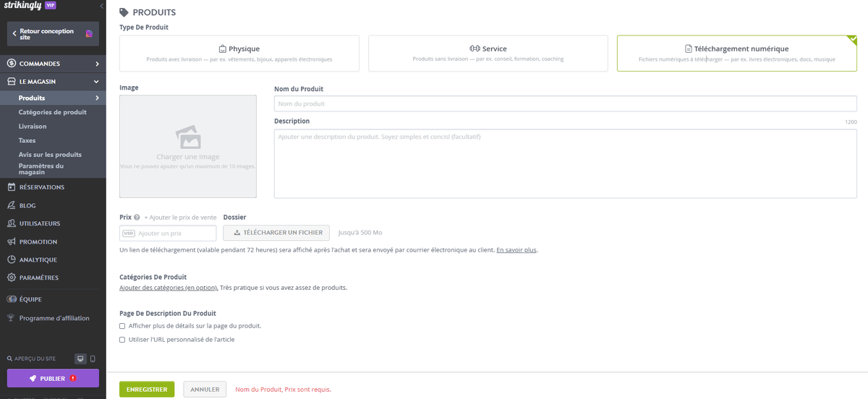This screenshot has width=868, height=399.
Task: Focus the Ajouter un prix field
Action: [168, 233]
